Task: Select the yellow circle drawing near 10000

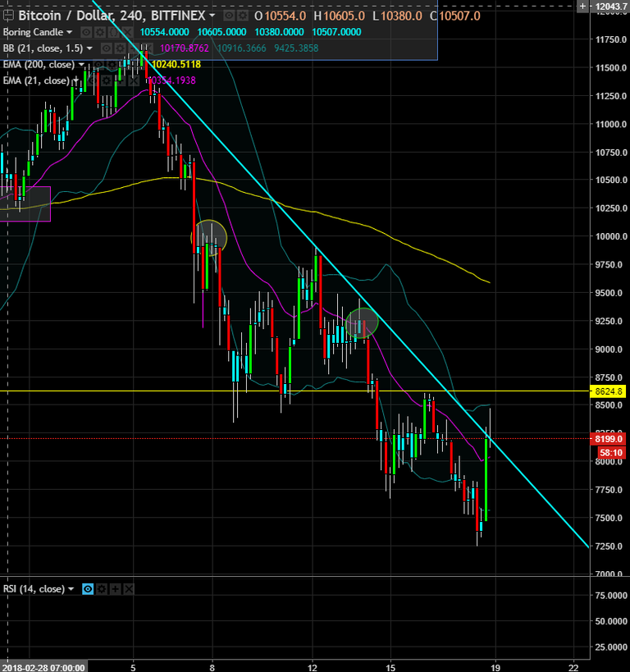Action: click(208, 237)
